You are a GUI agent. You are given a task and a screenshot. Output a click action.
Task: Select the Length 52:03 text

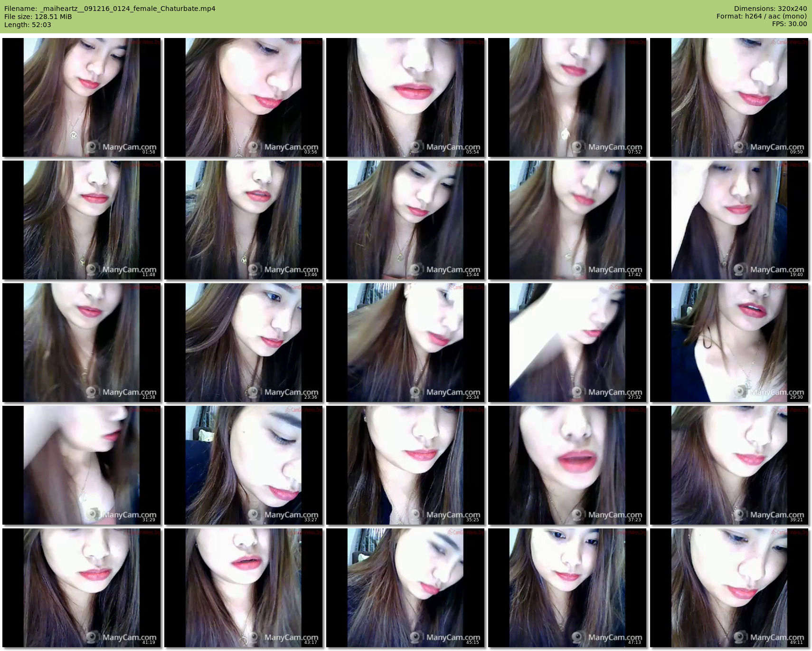[28, 25]
